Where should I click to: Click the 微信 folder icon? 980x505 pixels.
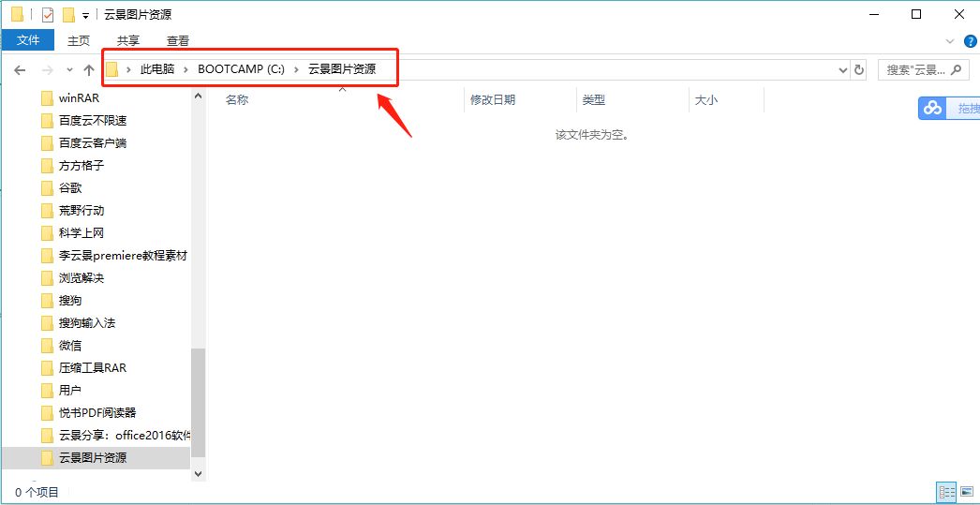(47, 346)
